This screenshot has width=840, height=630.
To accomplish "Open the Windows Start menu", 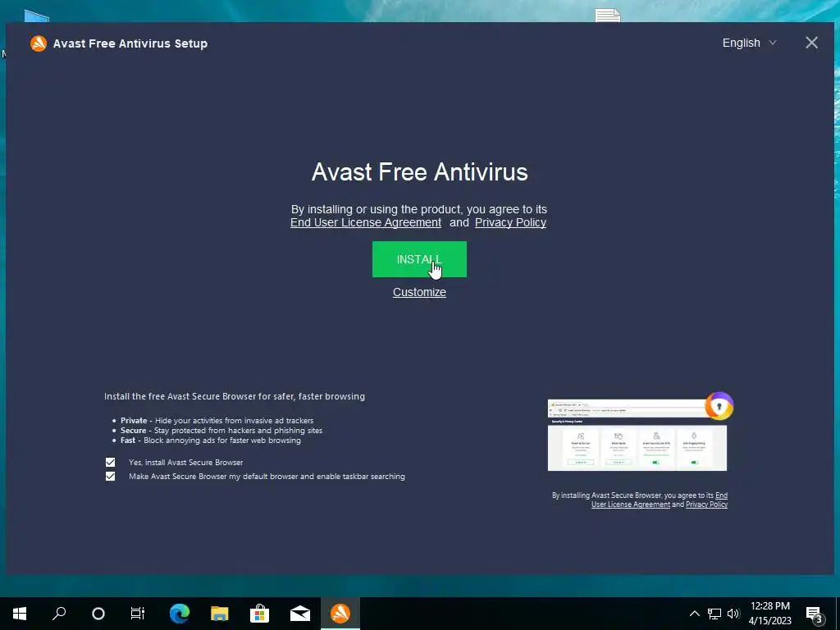I will coord(20,614).
